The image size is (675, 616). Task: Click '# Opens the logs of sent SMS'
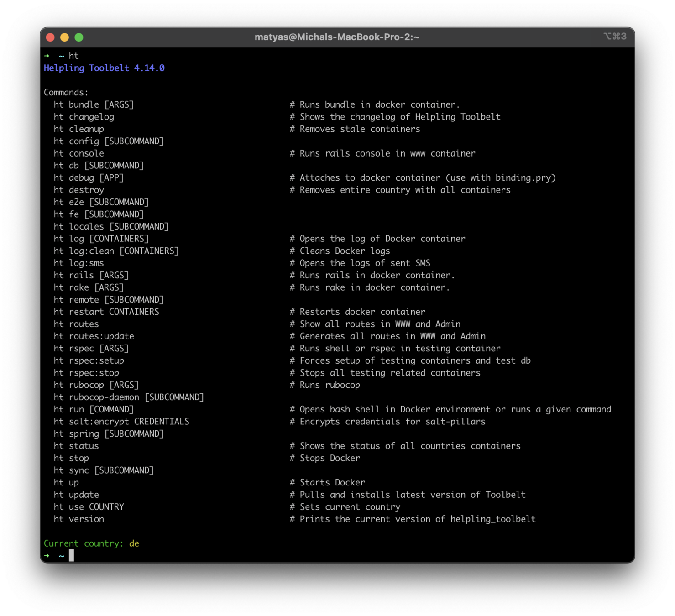pos(360,263)
